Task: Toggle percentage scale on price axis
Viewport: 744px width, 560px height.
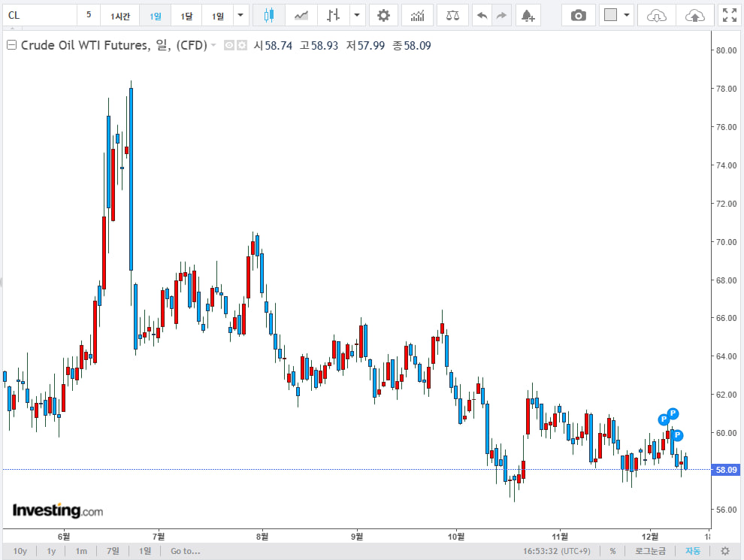Action: coord(612,551)
